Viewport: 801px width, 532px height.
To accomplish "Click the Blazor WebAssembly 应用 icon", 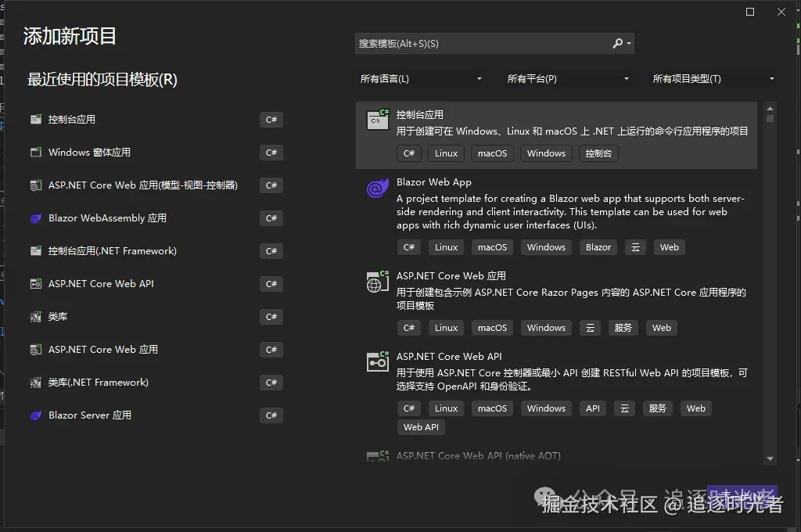I will (36, 218).
